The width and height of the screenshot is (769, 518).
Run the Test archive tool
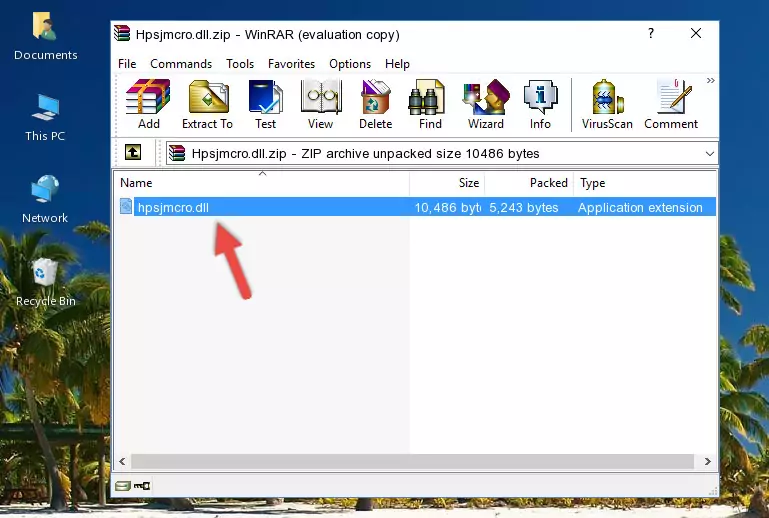pos(265,104)
